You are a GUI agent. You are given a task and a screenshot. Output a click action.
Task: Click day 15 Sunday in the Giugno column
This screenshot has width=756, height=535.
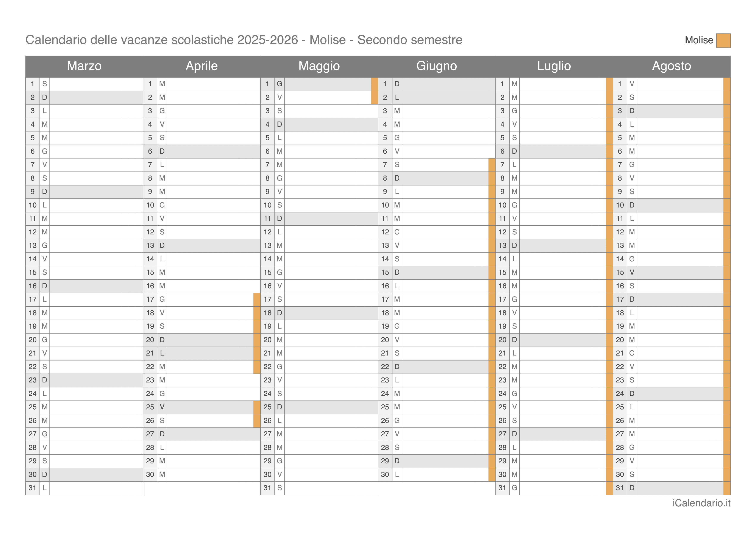[x=436, y=272]
